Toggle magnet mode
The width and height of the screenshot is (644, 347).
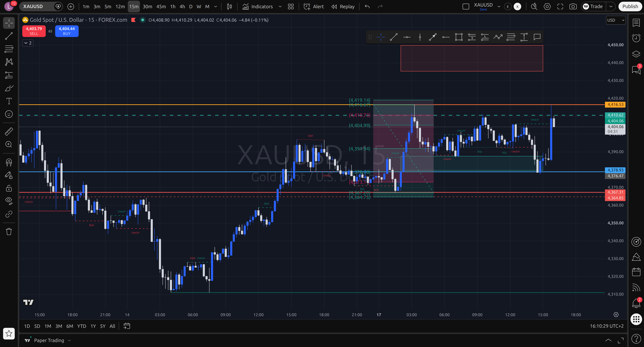pos(9,163)
